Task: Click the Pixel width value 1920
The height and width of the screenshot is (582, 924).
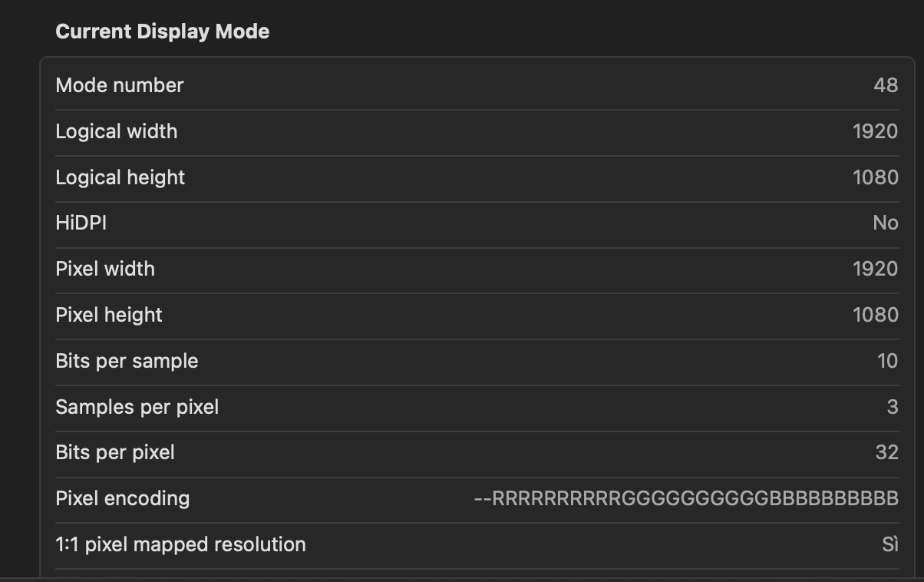Action: click(875, 269)
